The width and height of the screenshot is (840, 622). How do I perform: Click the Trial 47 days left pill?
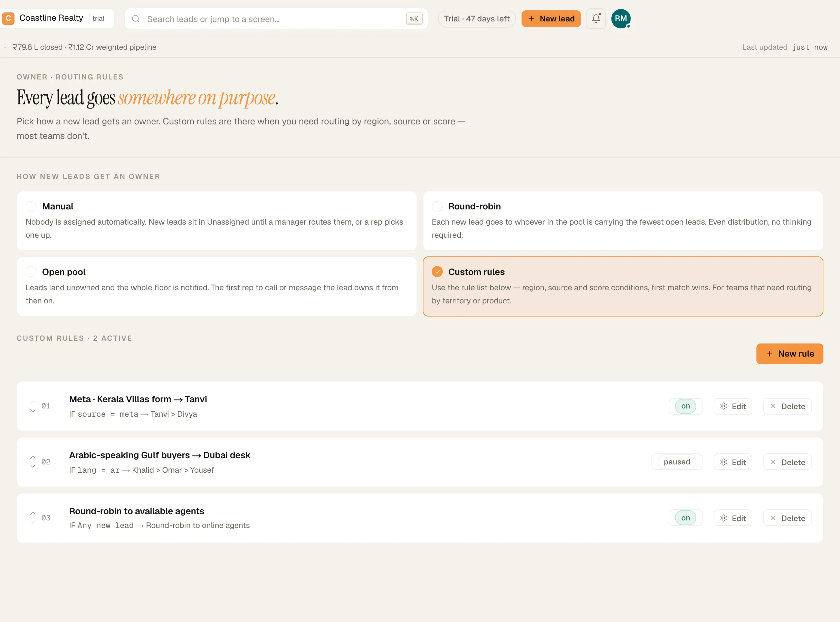[x=476, y=18]
